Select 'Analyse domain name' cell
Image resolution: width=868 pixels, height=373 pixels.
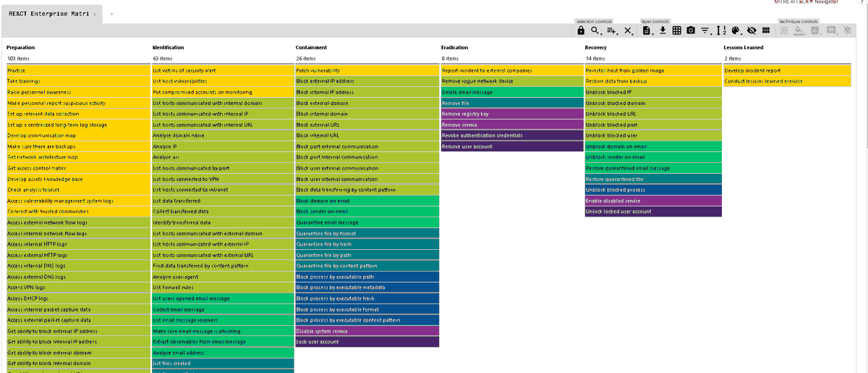[x=223, y=135]
